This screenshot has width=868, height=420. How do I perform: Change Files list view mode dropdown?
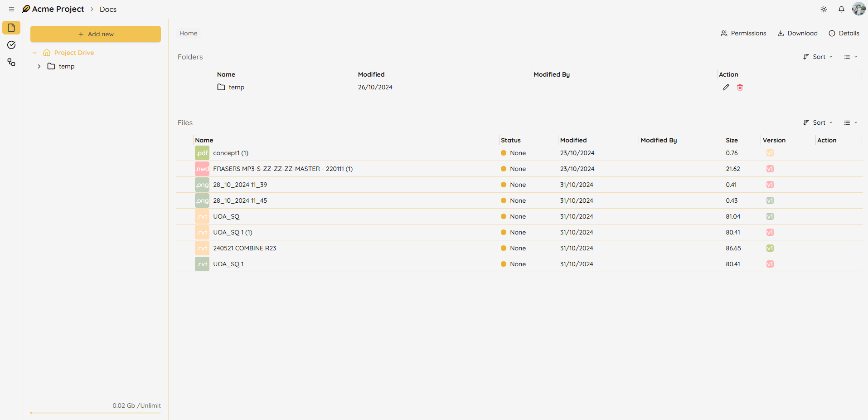850,123
